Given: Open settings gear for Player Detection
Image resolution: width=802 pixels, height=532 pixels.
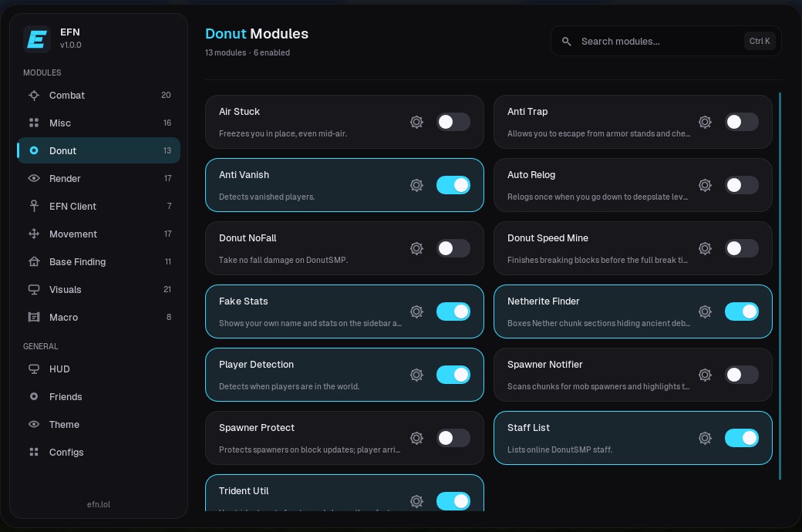Looking at the screenshot, I should coord(417,375).
